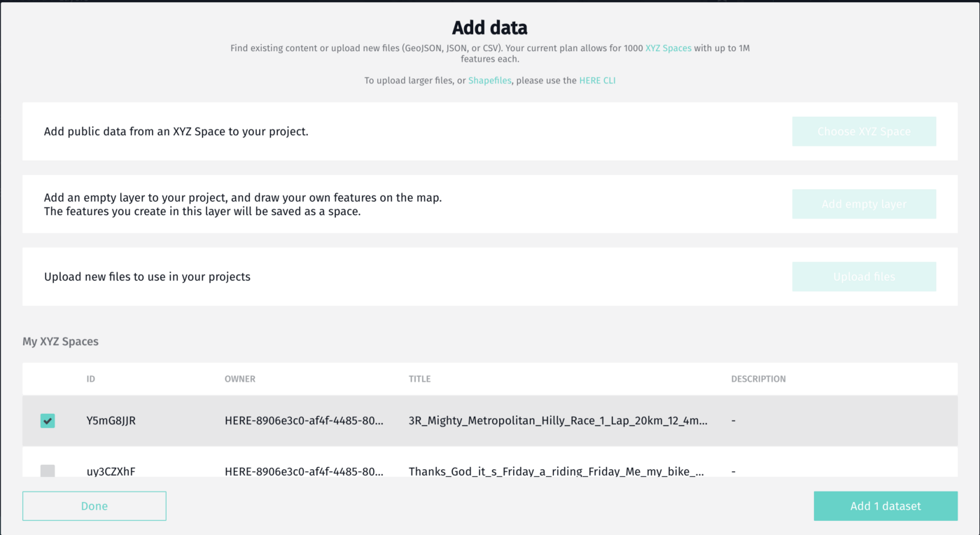The image size is (980, 535).
Task: Click the DESCRIPTION column header
Action: coord(759,379)
